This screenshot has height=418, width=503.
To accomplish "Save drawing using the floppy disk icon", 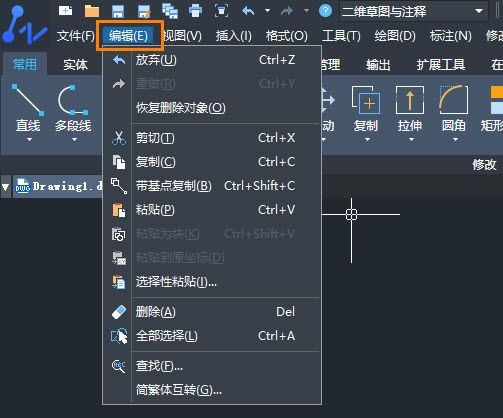I will pos(118,11).
